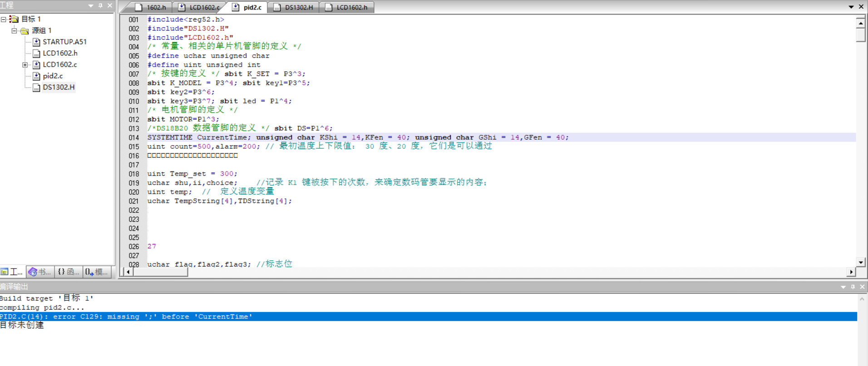This screenshot has width=868, height=366.
Task: Click the horizontal scrollbar thumb in editor
Action: coord(161,272)
